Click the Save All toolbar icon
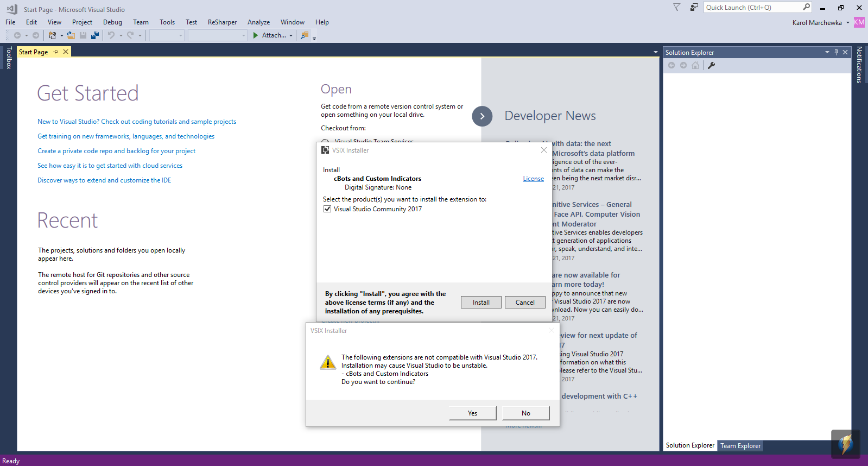This screenshot has height=466, width=868. point(95,35)
